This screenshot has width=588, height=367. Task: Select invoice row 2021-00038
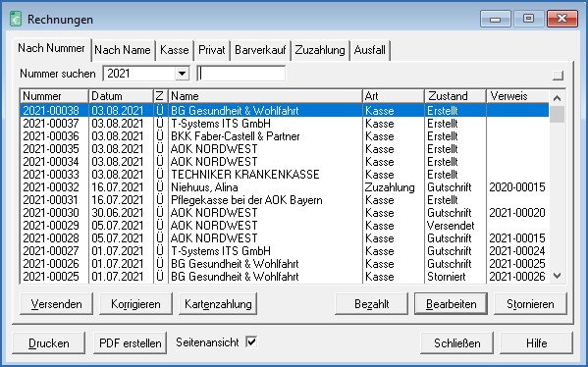tap(285, 111)
